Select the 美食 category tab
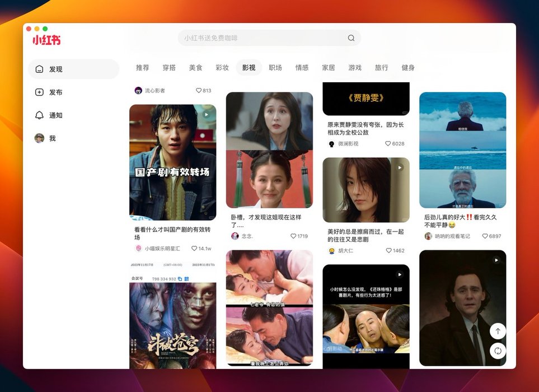This screenshot has height=392, width=539. (x=195, y=68)
